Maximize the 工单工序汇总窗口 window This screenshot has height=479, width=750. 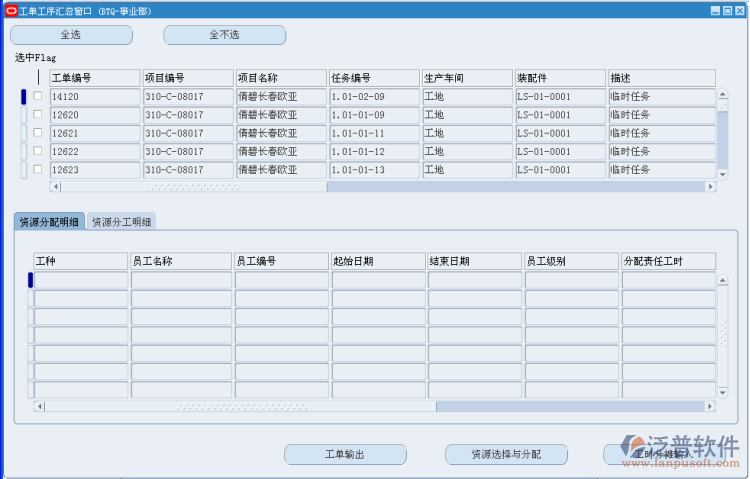pos(728,10)
